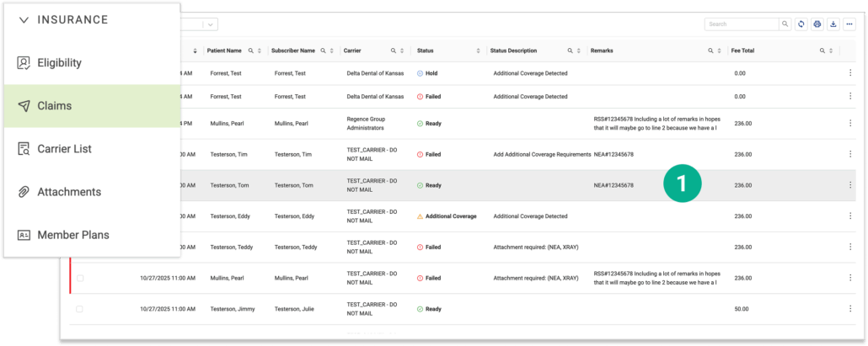Sort by the Status column arrows
Image resolution: width=868 pixels, height=346 pixels.
[x=478, y=51]
